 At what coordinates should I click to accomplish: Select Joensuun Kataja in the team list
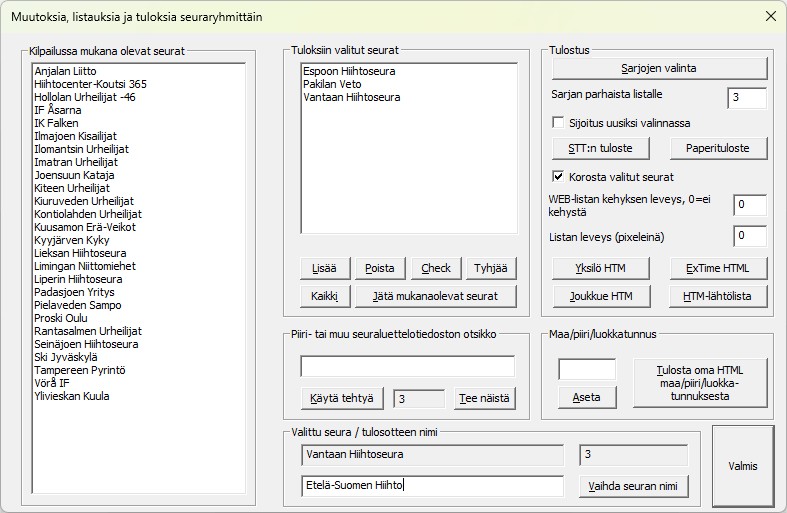[74, 175]
